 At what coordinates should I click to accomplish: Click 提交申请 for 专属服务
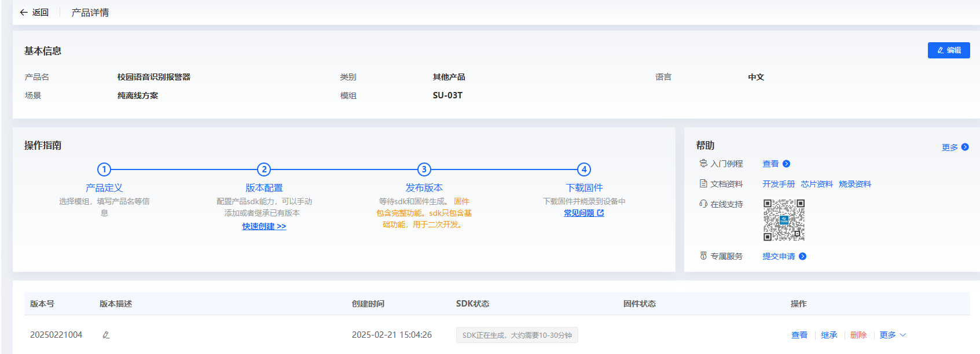784,256
